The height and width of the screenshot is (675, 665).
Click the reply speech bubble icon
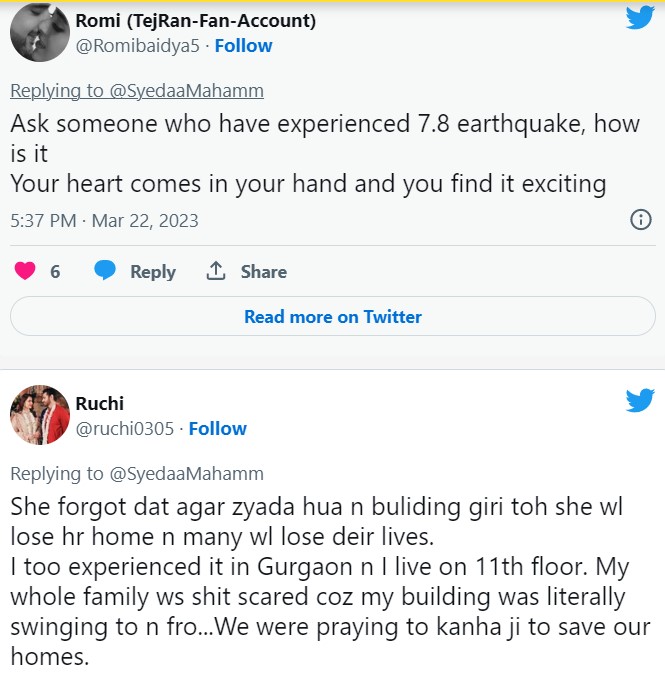tap(105, 271)
